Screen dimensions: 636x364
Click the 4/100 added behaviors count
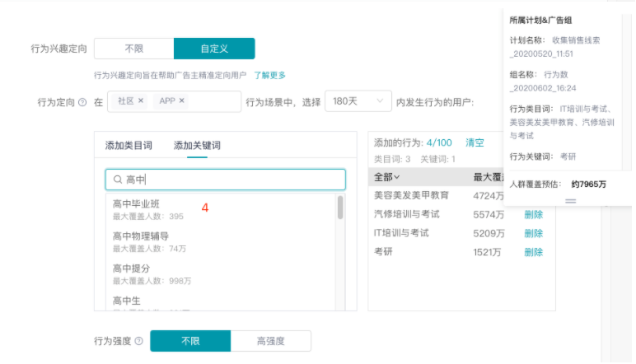tap(439, 142)
